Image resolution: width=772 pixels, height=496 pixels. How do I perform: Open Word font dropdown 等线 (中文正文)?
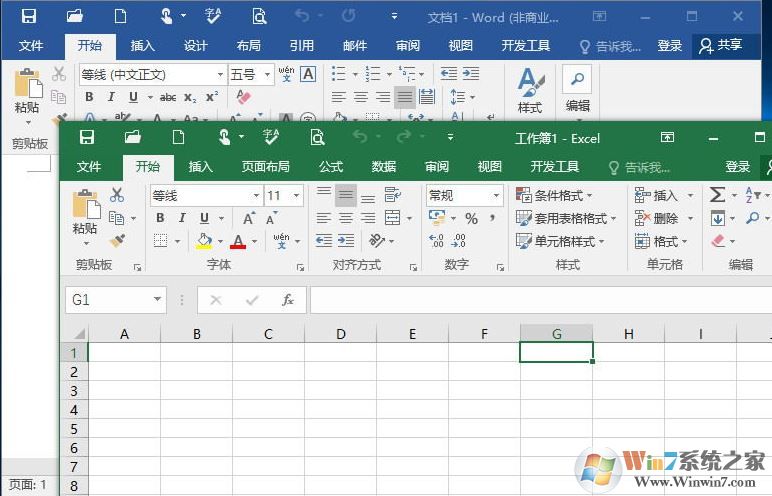(x=221, y=75)
